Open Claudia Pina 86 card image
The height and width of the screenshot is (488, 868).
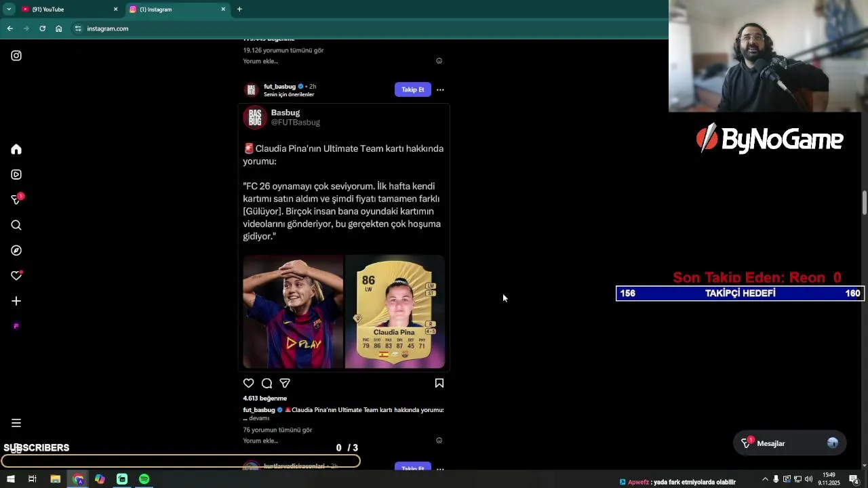(395, 312)
